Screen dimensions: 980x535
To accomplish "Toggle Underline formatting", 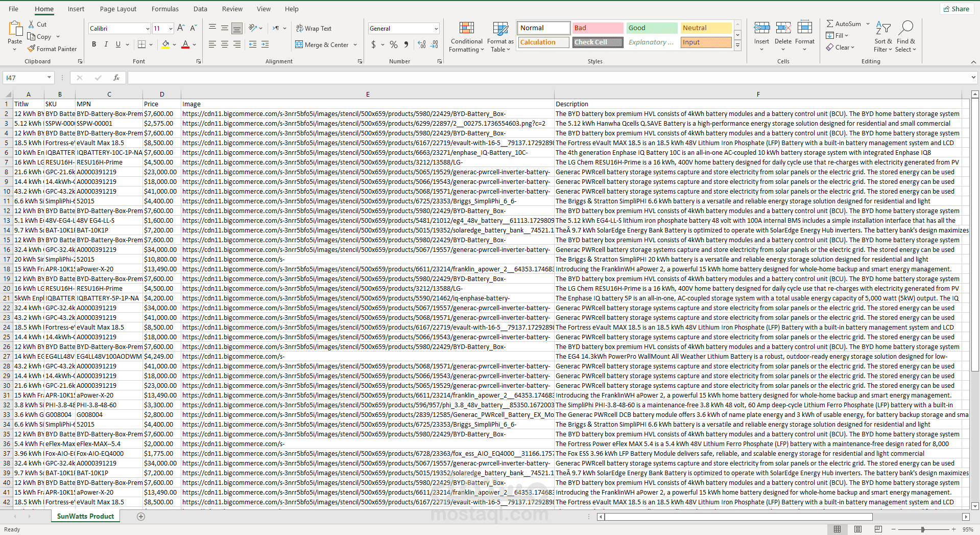I will pos(118,44).
